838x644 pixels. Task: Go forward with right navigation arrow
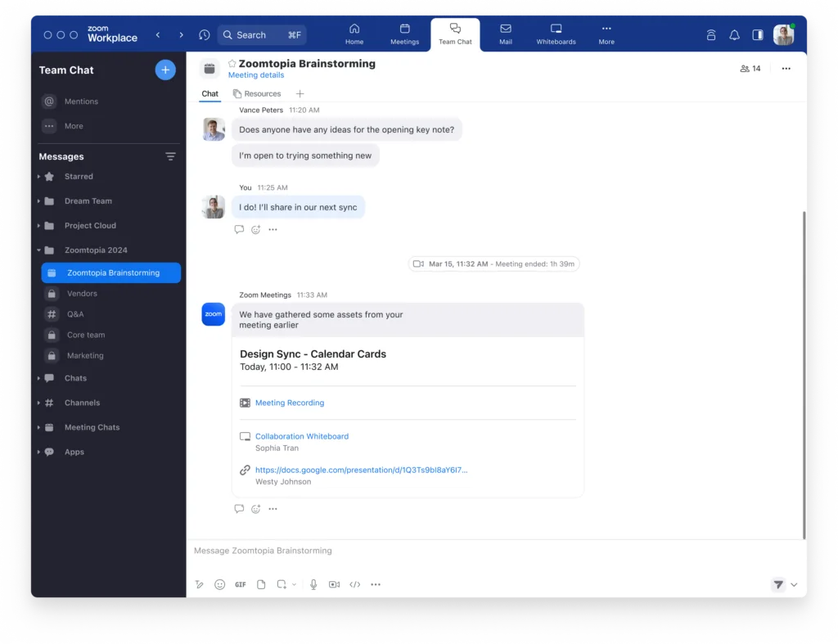pos(181,34)
